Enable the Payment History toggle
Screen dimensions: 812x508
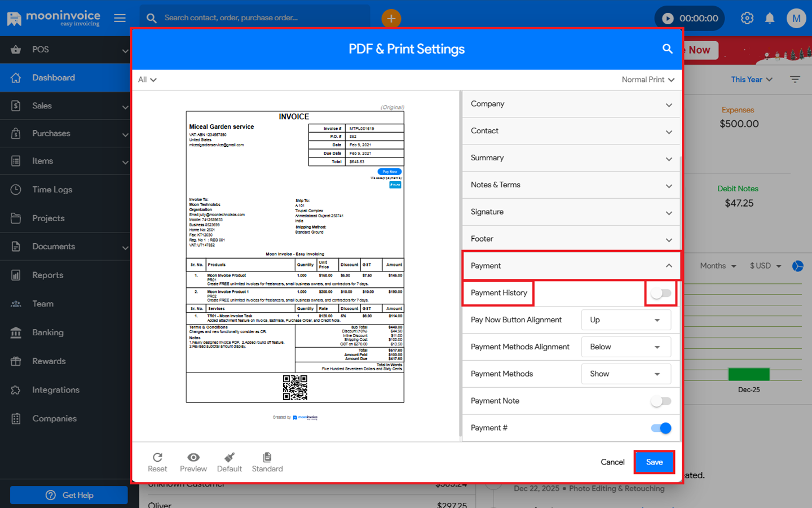[661, 293]
